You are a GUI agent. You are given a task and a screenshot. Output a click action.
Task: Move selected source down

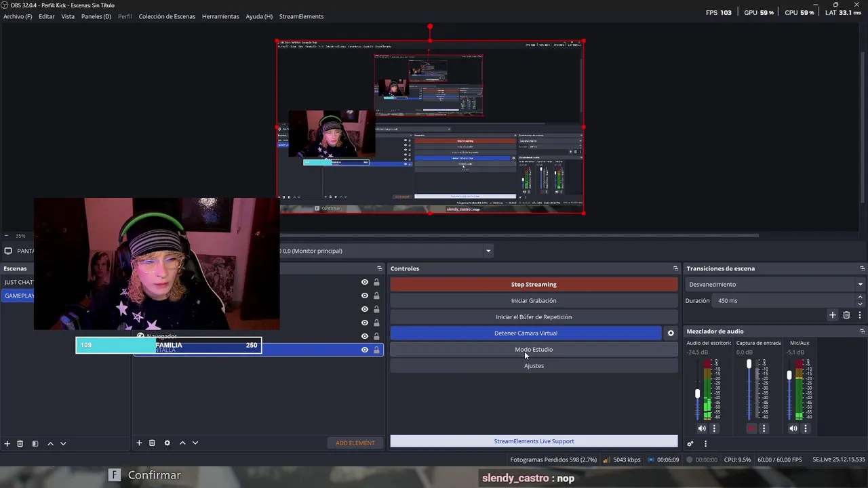tap(195, 443)
